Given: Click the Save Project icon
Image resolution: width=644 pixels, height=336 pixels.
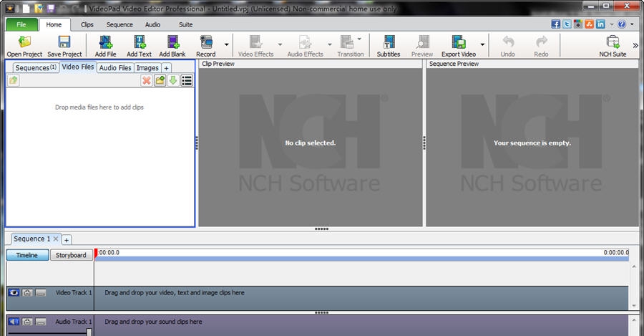Looking at the screenshot, I should [x=64, y=46].
